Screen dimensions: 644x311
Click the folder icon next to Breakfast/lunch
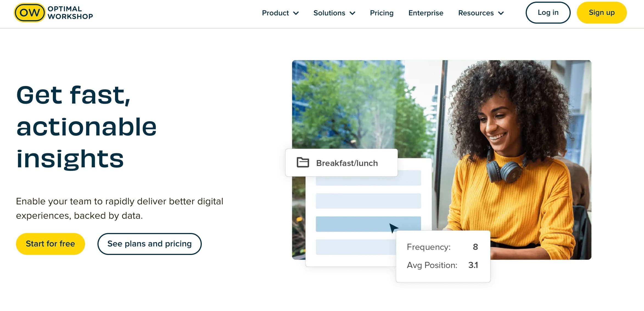[x=303, y=163]
